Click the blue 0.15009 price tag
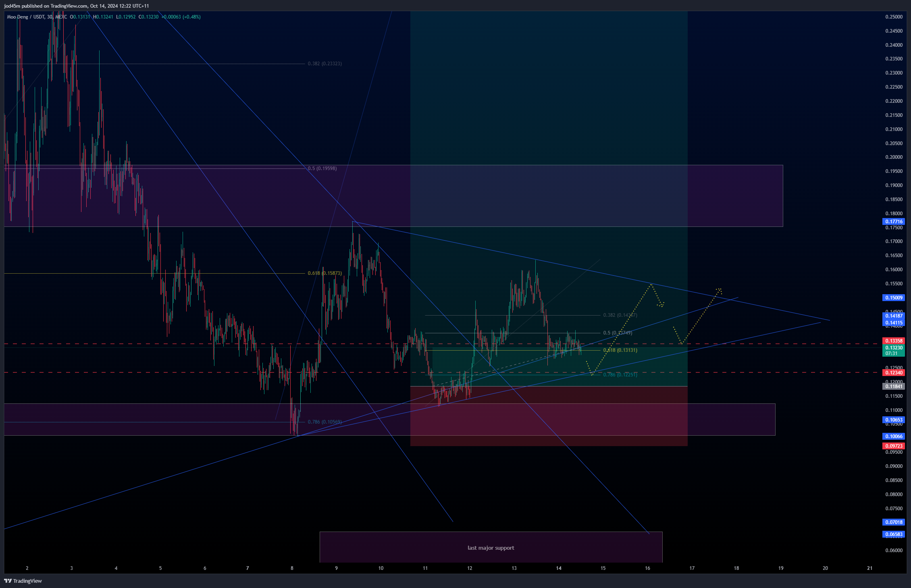This screenshot has width=911, height=588. (x=894, y=298)
